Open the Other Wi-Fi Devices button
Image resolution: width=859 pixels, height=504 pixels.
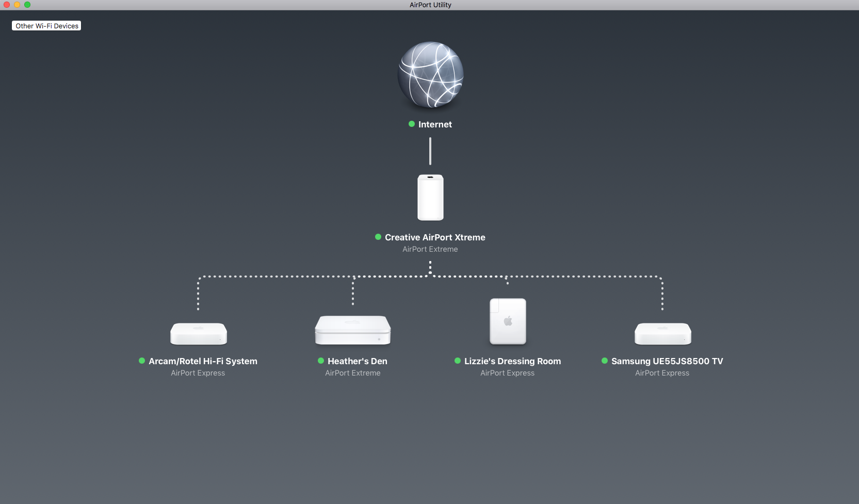click(x=46, y=26)
